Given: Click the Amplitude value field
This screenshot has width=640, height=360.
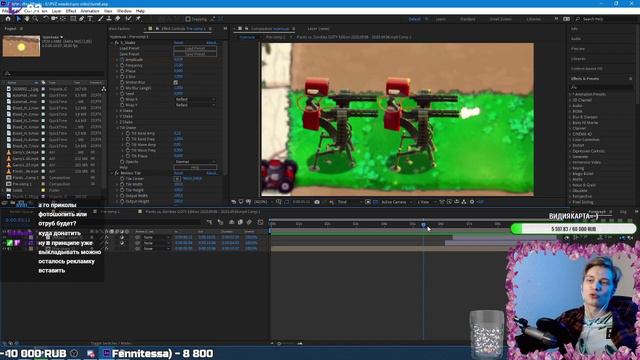Looking at the screenshot, I should (178, 60).
